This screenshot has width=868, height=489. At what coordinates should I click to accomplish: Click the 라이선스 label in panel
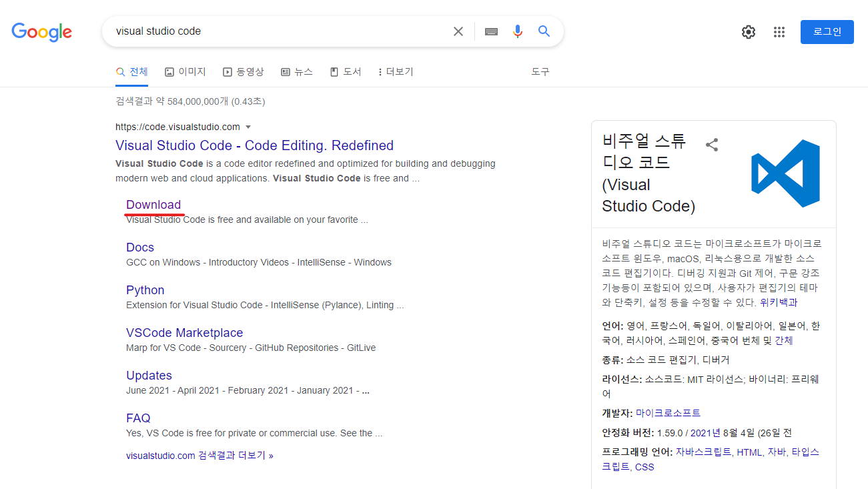click(622, 379)
